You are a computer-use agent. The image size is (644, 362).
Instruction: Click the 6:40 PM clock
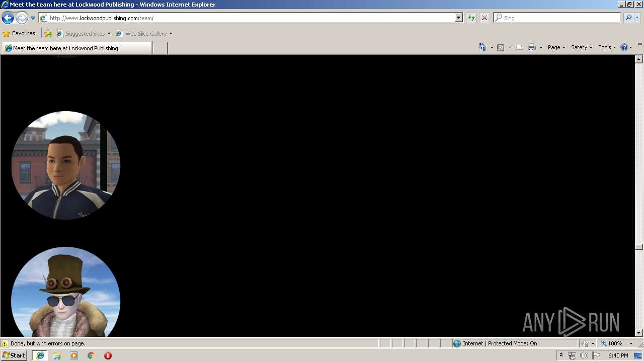point(618,355)
